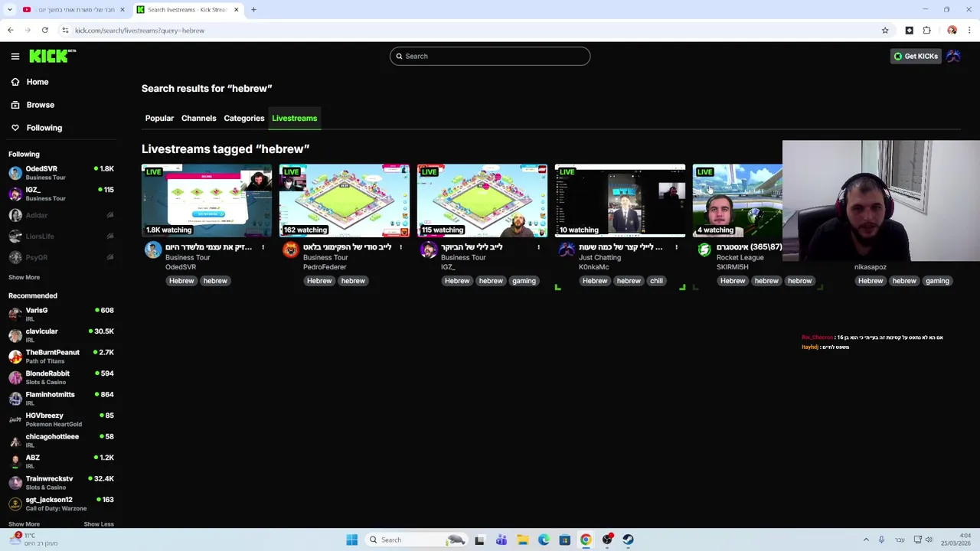
Task: Open Browse in the sidebar
Action: pos(40,105)
